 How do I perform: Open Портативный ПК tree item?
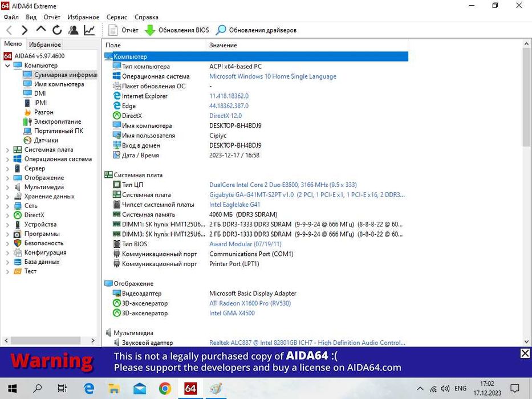click(54, 131)
